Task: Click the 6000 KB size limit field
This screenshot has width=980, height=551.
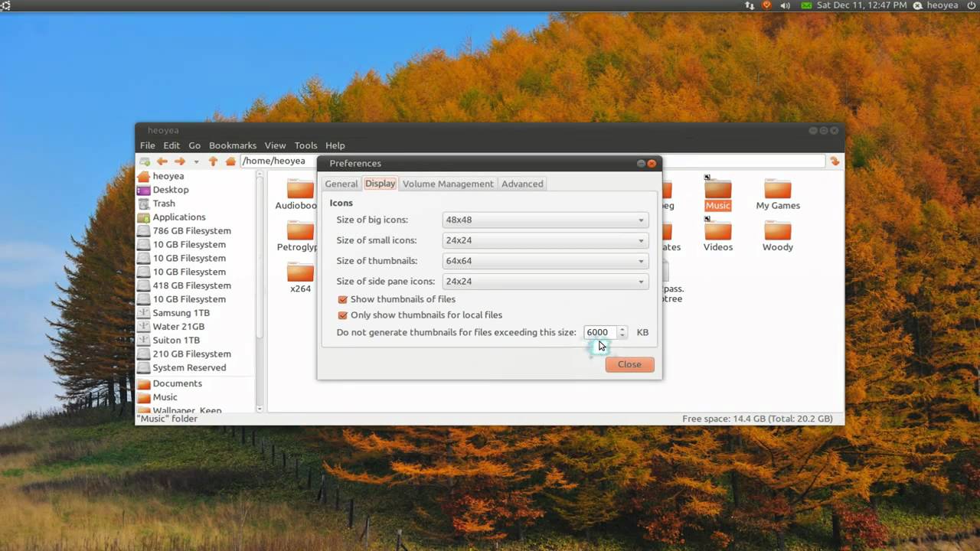Action: [x=601, y=332]
